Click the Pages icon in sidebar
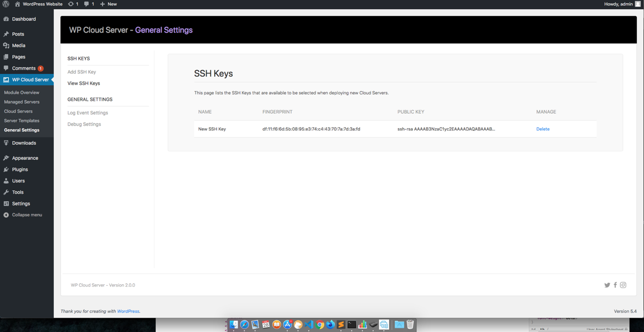644x332 pixels. 6,57
